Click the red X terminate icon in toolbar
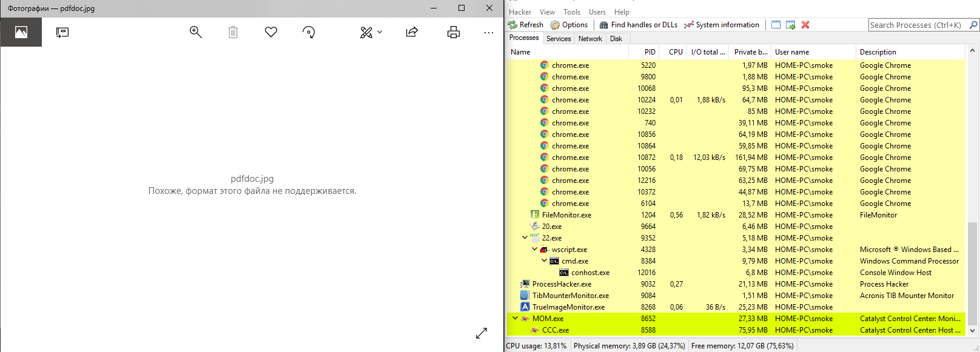The width and height of the screenshot is (980, 352). pos(805,25)
